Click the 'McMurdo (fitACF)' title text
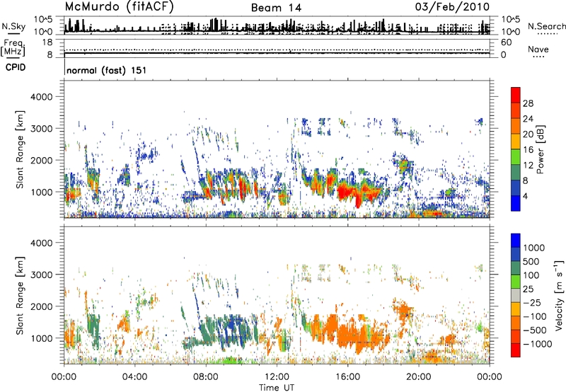This screenshot has height=392, width=566. (119, 7)
